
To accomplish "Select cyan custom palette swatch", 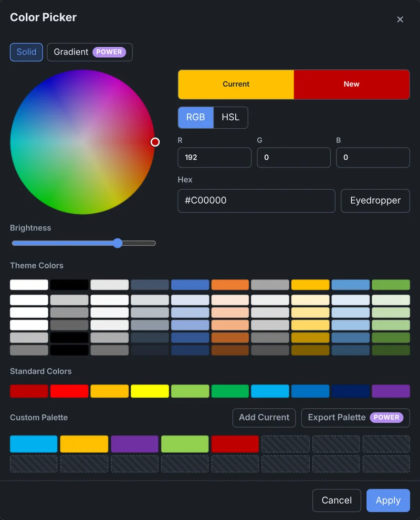I will click(34, 444).
